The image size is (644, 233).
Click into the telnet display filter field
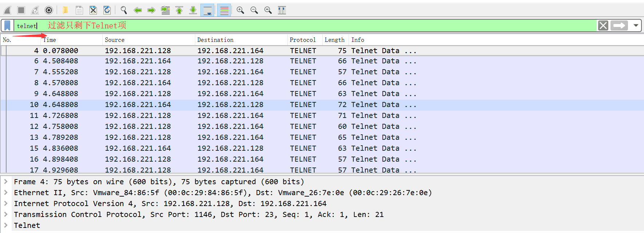coord(305,25)
